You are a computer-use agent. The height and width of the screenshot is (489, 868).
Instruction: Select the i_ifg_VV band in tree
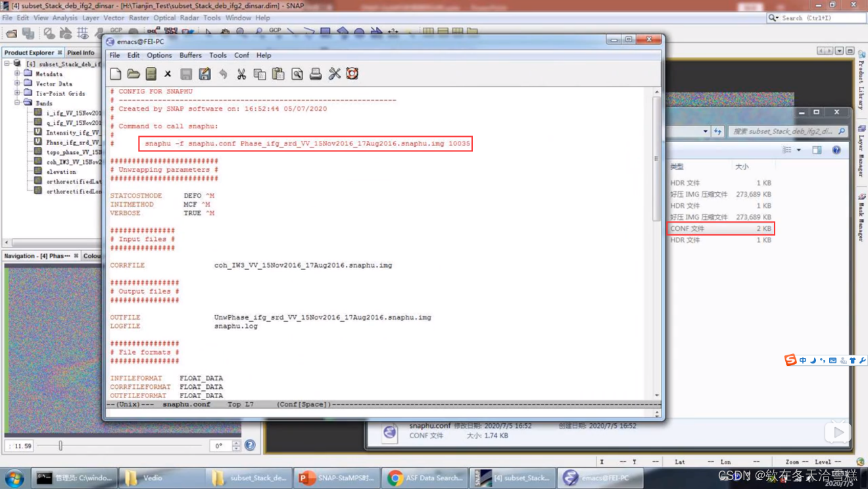click(68, 113)
